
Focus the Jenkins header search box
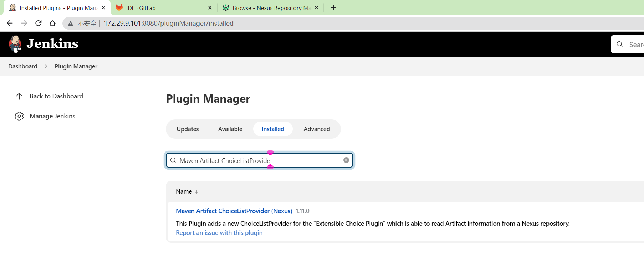pos(628,44)
